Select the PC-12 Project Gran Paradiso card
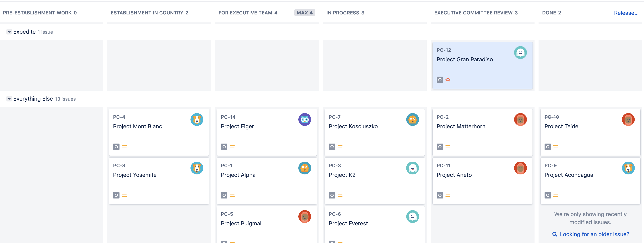 point(482,65)
